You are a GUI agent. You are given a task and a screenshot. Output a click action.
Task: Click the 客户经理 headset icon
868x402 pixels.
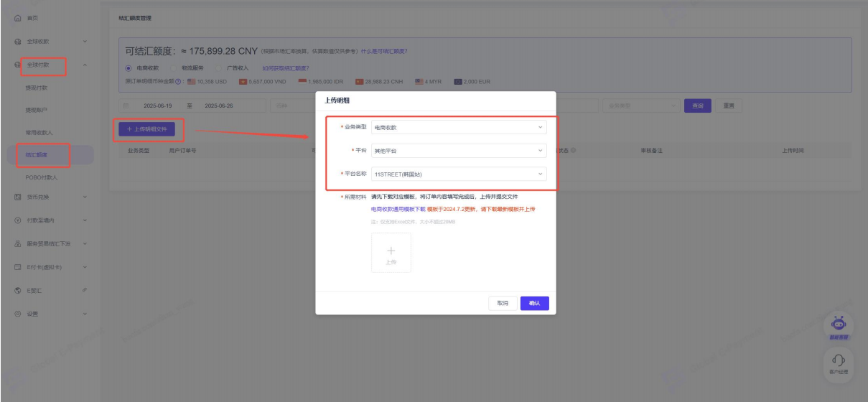click(839, 360)
